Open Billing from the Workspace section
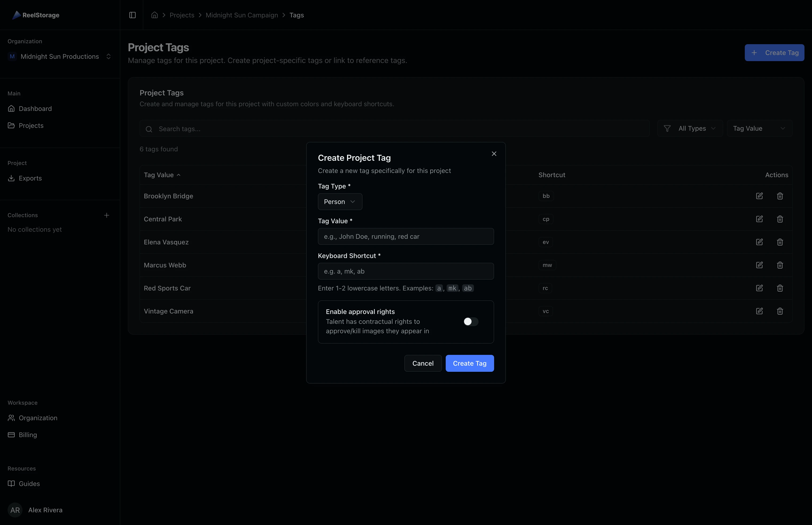Viewport: 812px width, 525px height. coord(27,434)
